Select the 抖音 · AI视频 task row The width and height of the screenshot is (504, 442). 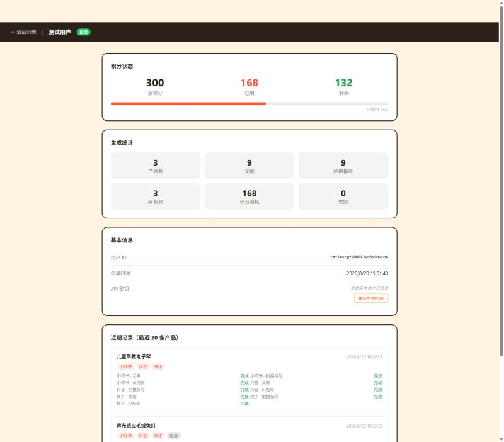click(316, 390)
